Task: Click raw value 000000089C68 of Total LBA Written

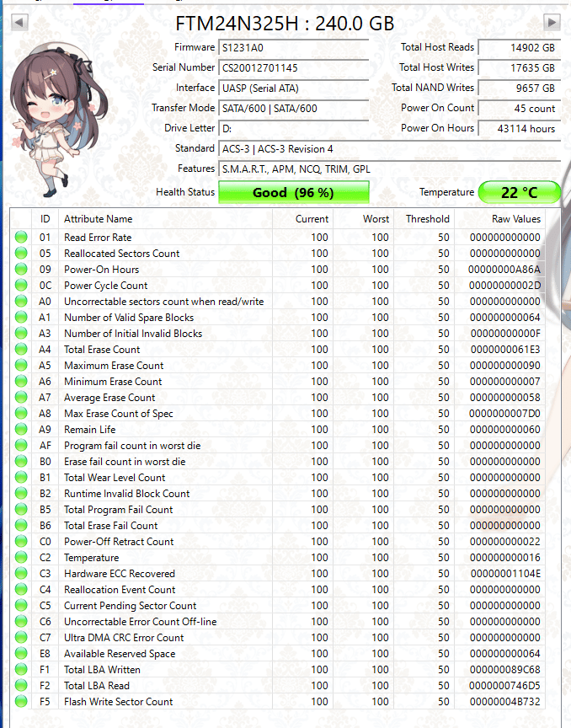Action: (x=505, y=670)
